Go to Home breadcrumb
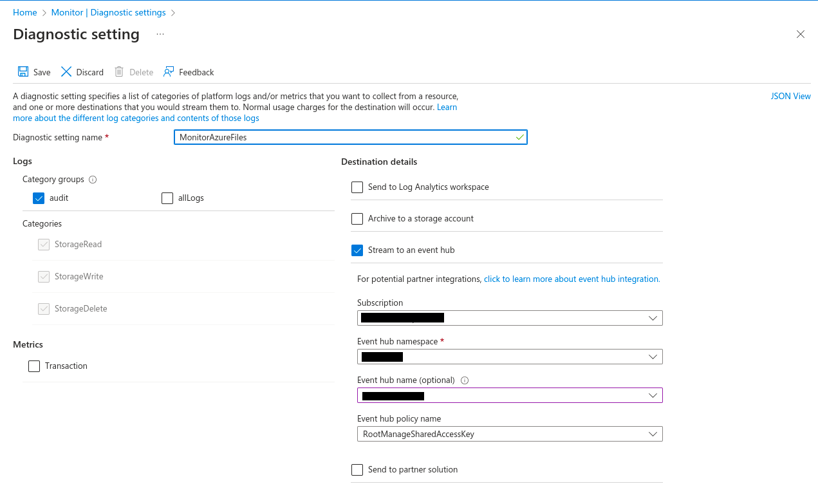818x504 pixels. click(x=25, y=12)
